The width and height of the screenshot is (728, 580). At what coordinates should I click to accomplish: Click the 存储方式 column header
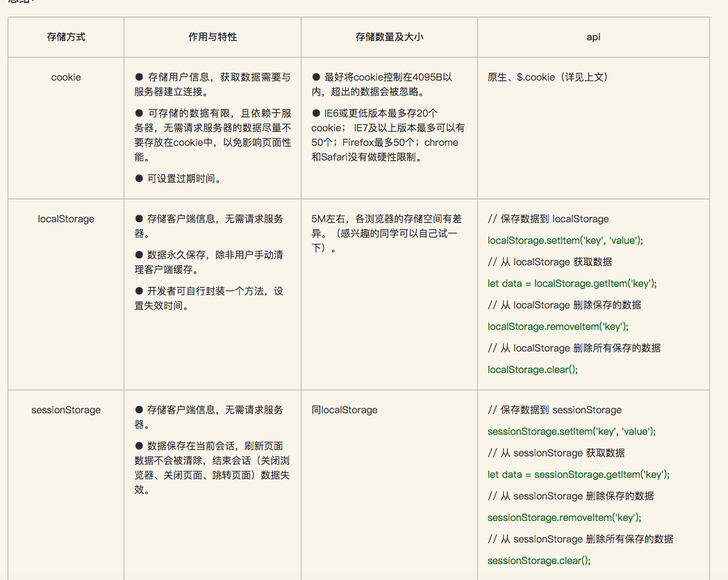66,37
